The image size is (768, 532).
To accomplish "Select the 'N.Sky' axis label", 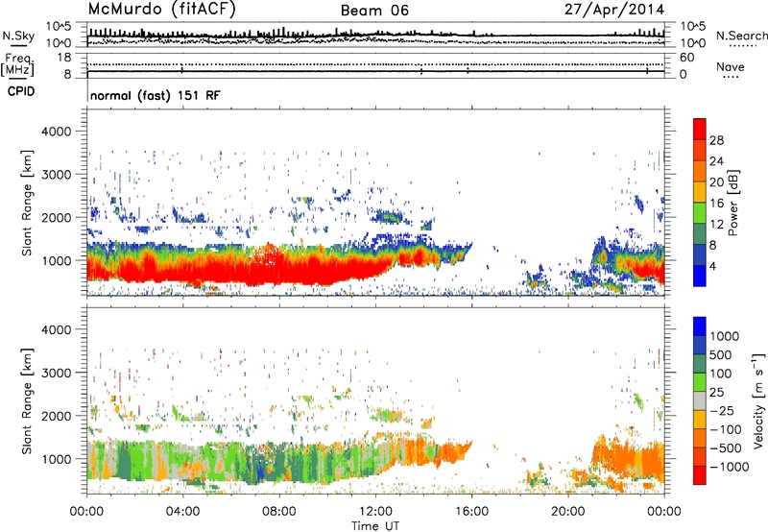I will tap(18, 36).
